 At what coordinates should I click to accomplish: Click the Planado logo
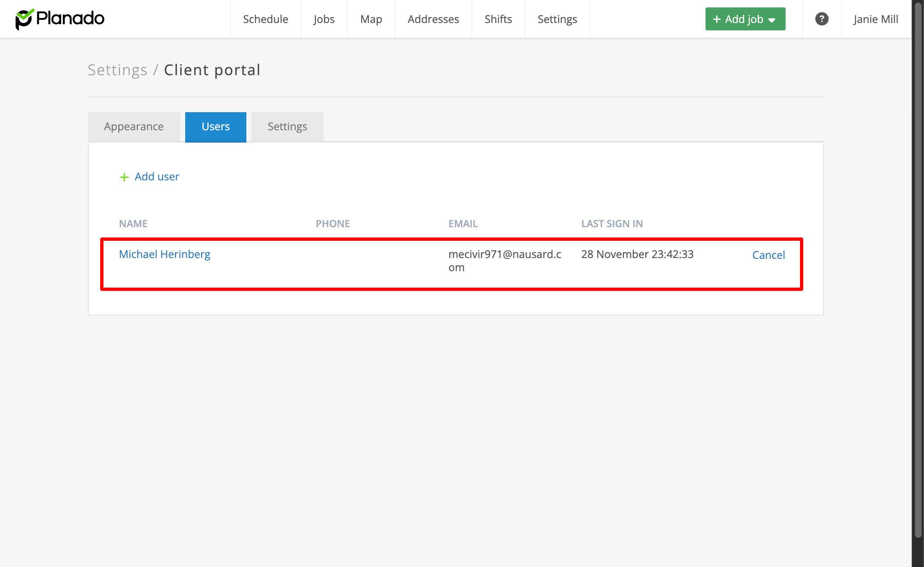pyautogui.click(x=60, y=19)
